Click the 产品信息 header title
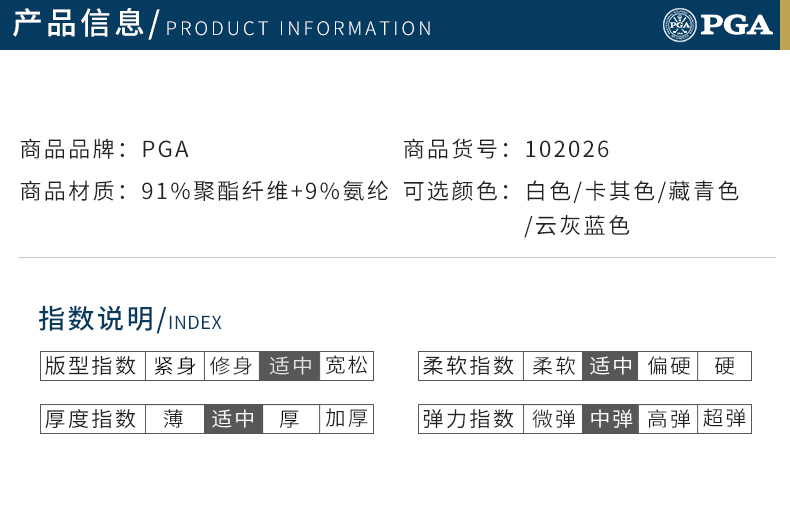790x514 pixels. (78, 24)
